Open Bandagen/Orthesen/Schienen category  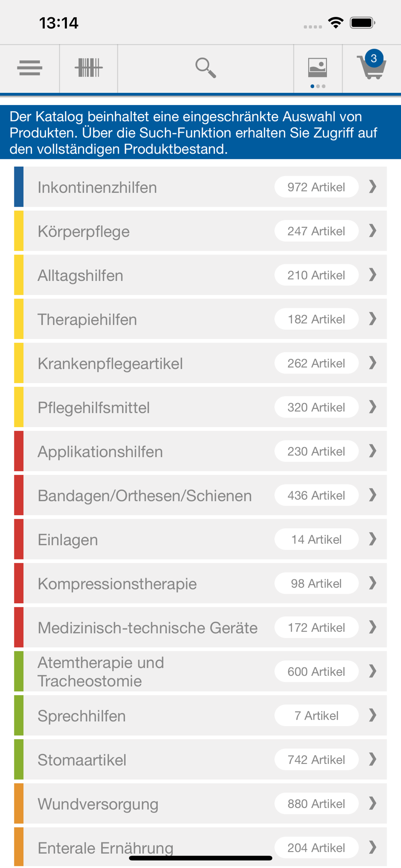click(x=200, y=495)
